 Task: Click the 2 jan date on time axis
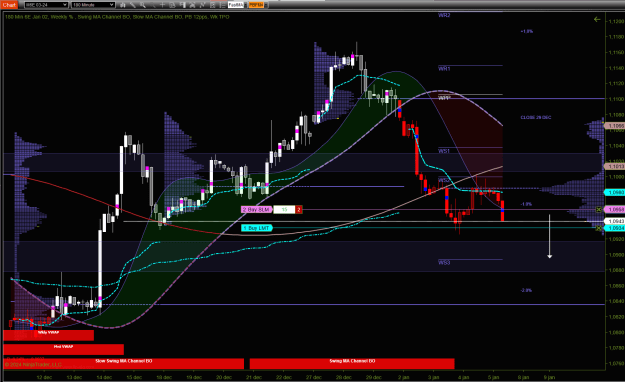[x=403, y=377]
